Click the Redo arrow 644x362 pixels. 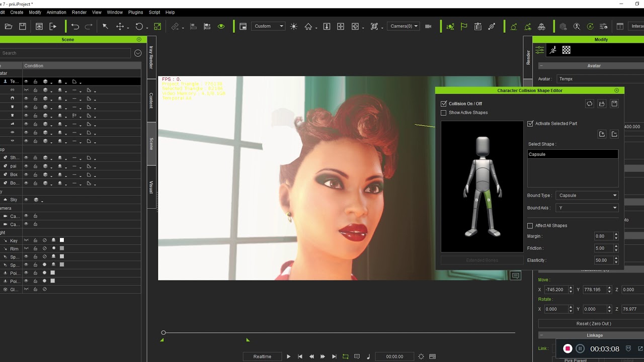coord(89,26)
